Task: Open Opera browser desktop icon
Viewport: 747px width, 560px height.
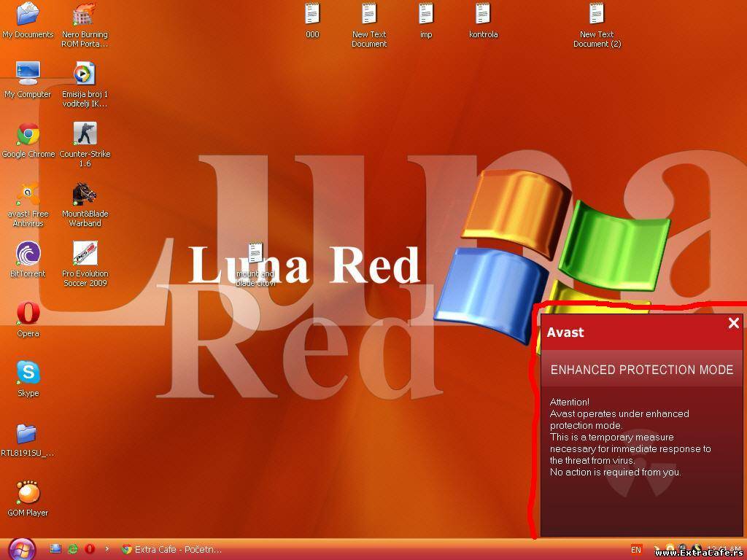Action: click(28, 314)
